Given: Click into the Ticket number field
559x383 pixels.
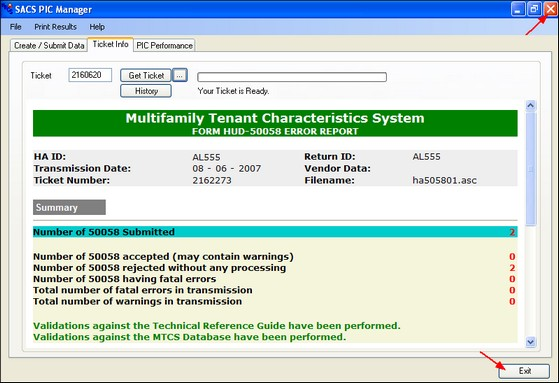Looking at the screenshot, I should [x=90, y=75].
